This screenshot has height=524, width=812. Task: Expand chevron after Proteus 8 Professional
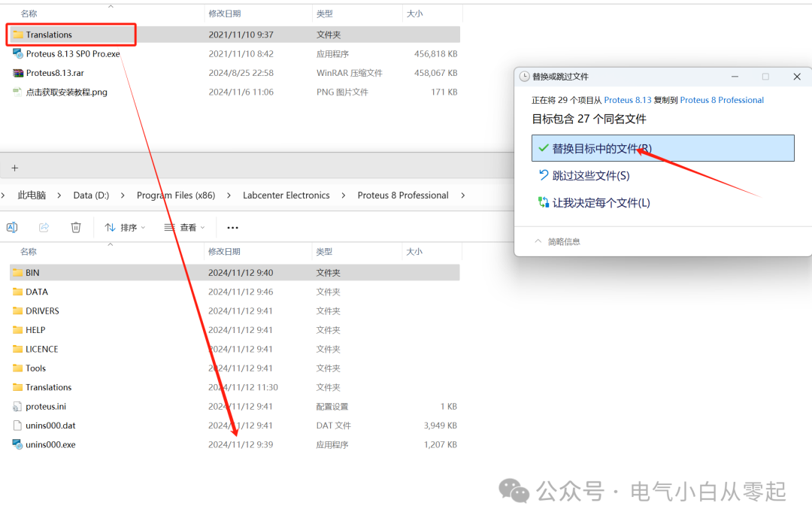tap(462, 195)
